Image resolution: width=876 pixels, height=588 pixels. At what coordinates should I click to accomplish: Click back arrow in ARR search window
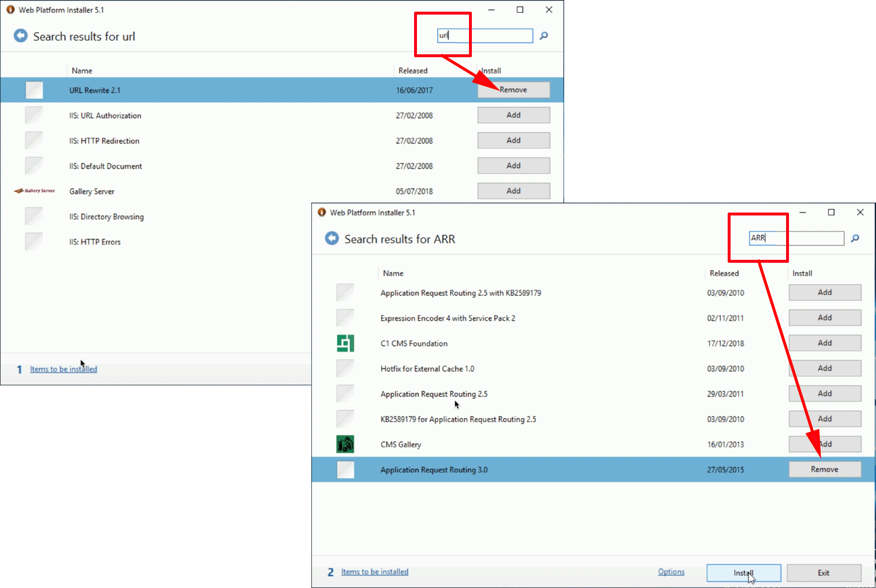coord(332,238)
